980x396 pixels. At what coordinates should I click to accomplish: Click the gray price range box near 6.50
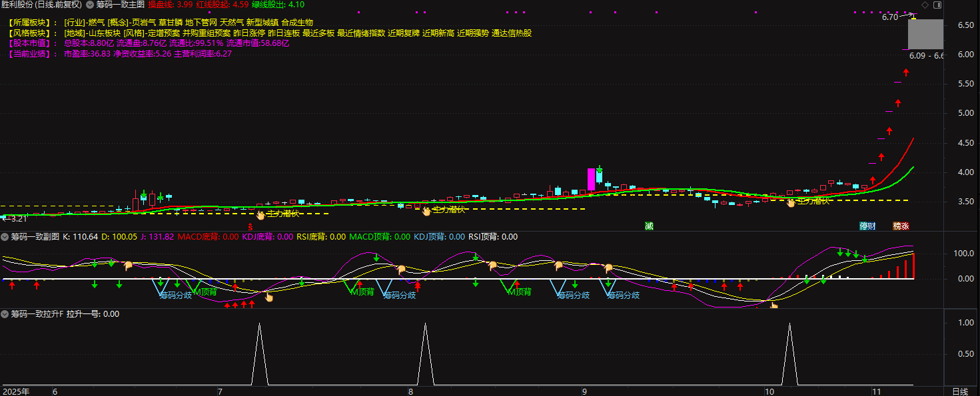(927, 34)
